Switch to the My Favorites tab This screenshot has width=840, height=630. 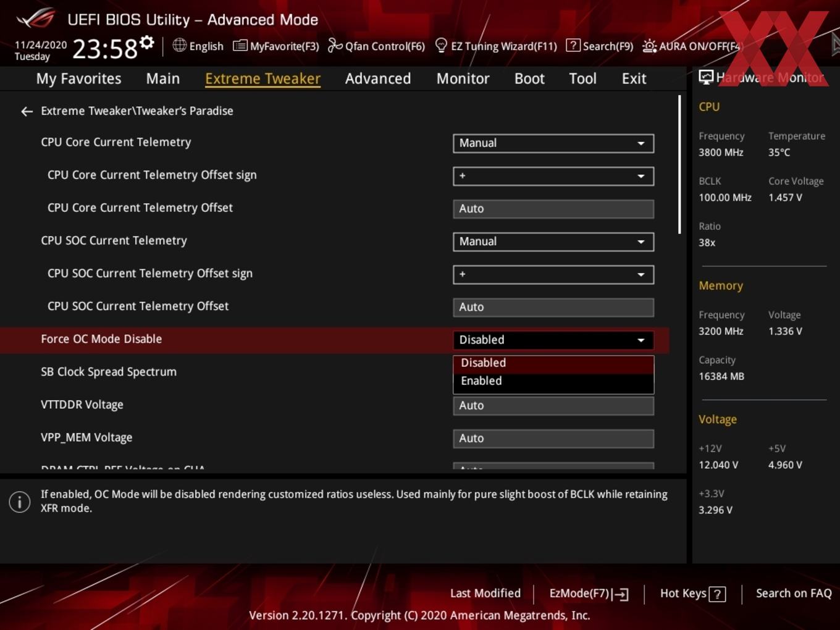click(x=78, y=78)
